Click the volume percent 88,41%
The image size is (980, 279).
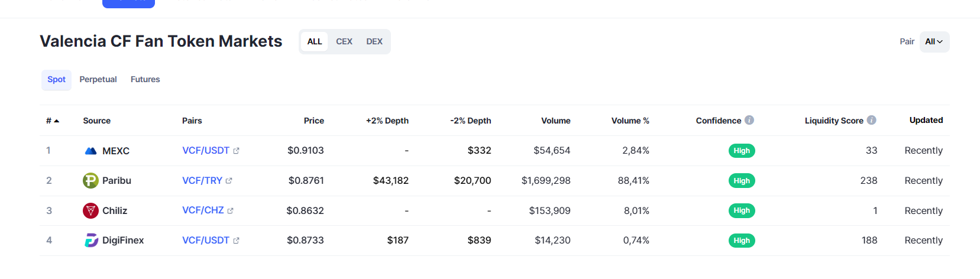point(633,181)
